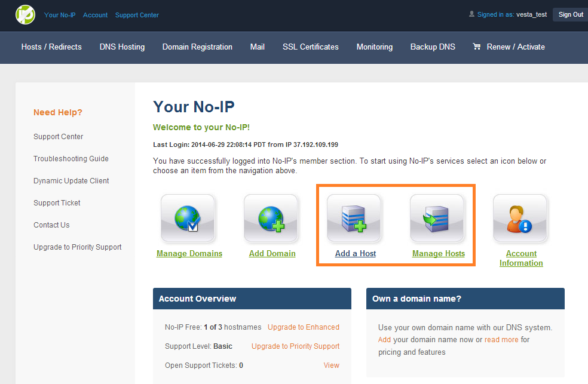Click the Add a Host server icon
This screenshot has height=384, width=588.
coord(354,218)
